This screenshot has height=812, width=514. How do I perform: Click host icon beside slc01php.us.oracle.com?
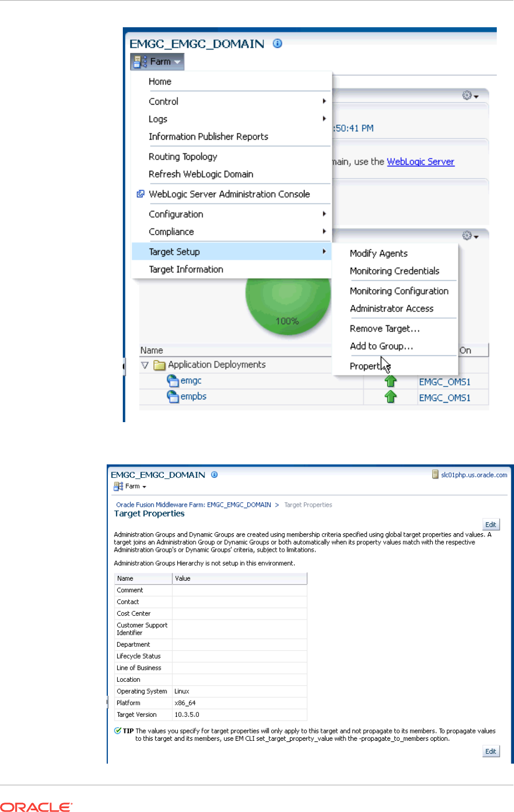click(436, 475)
